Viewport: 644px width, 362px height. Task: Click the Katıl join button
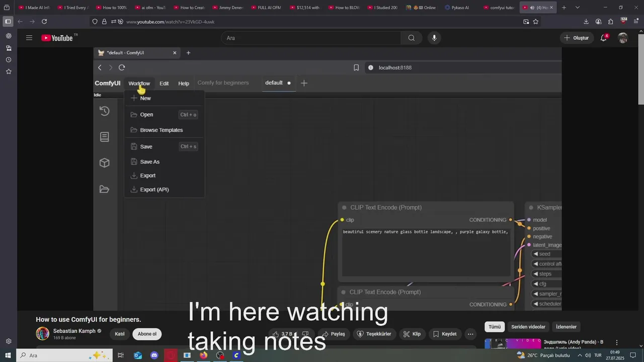click(x=120, y=334)
